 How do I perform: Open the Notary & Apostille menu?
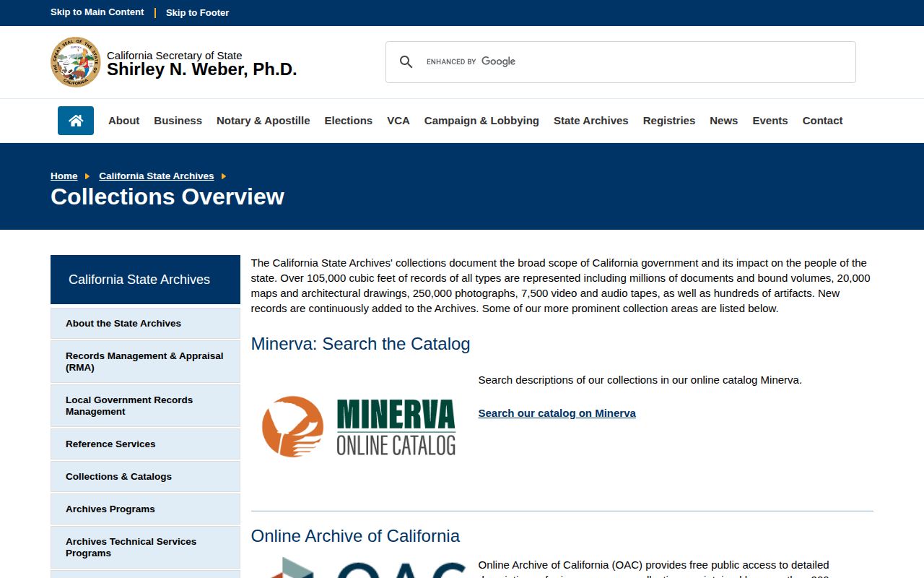263,121
